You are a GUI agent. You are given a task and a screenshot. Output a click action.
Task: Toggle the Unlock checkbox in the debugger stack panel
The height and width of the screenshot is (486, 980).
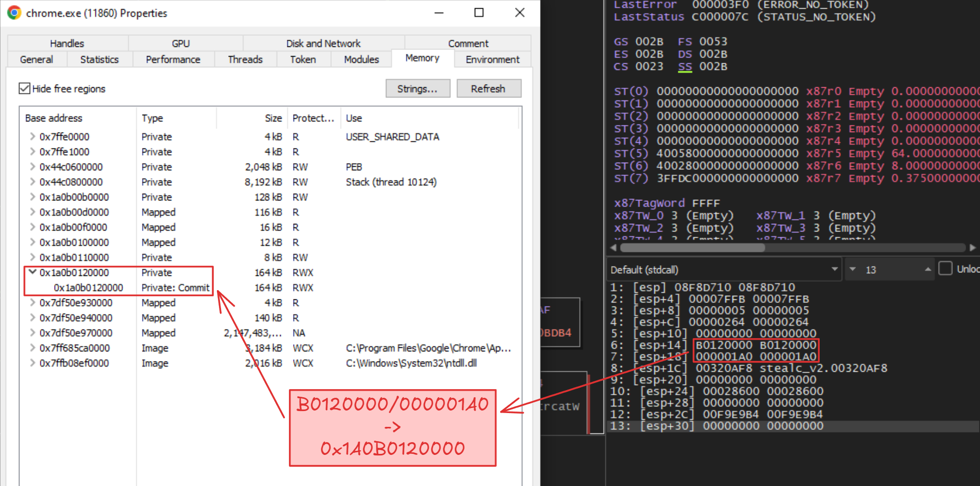pos(945,268)
